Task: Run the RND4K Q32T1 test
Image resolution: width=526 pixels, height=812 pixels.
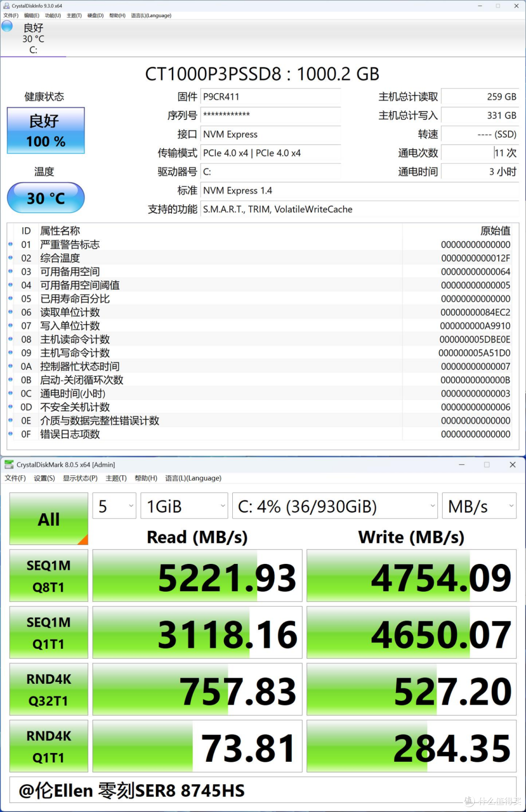Action: (49, 689)
